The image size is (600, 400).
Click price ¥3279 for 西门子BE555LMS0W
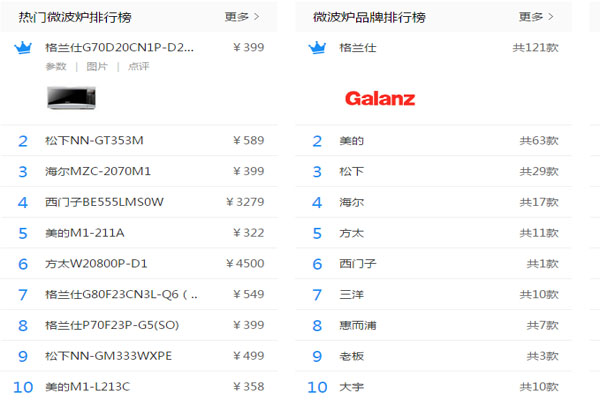click(245, 202)
